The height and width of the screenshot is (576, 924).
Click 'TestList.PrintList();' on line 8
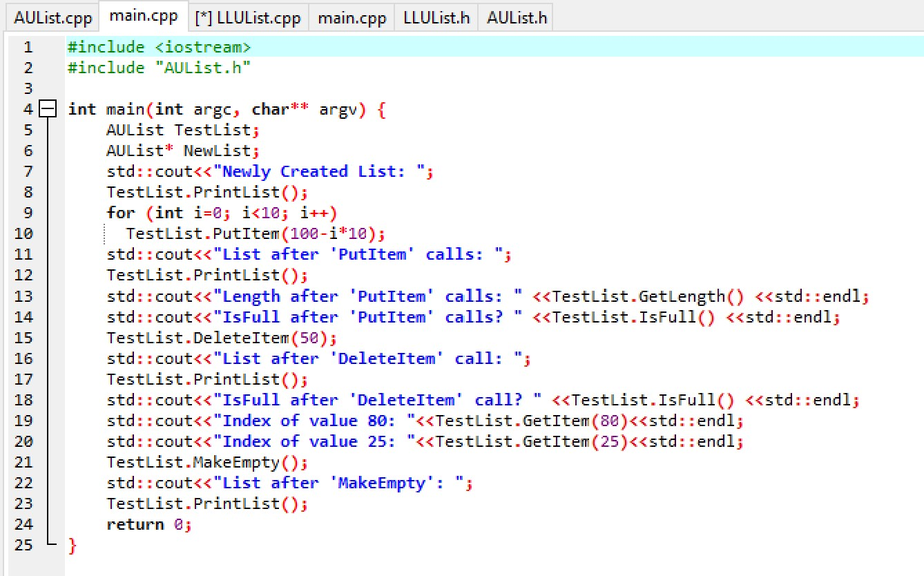pos(208,192)
